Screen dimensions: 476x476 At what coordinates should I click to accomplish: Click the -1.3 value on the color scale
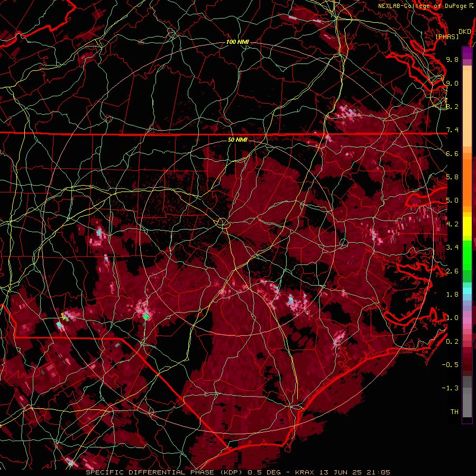click(x=450, y=388)
